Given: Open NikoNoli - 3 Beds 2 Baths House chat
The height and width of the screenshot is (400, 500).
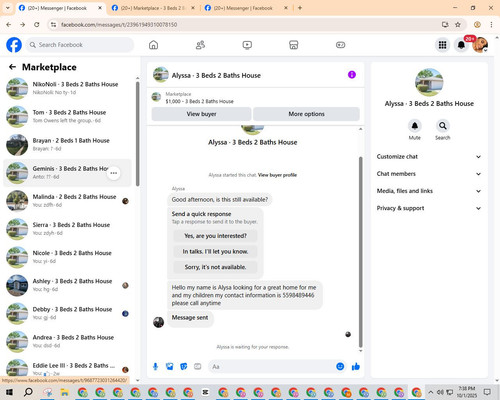Looking at the screenshot, I should 67,88.
